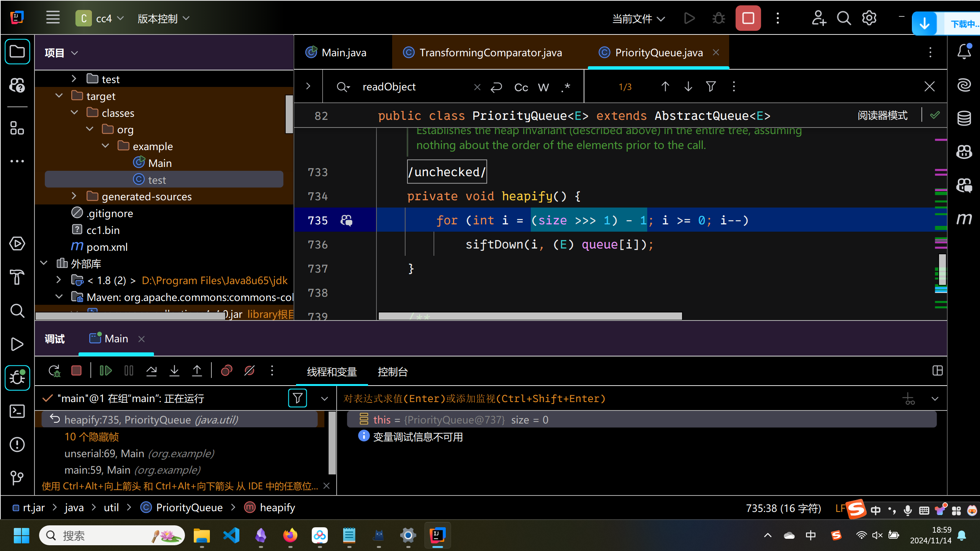Open the 版本控制 dropdown

tap(164, 18)
